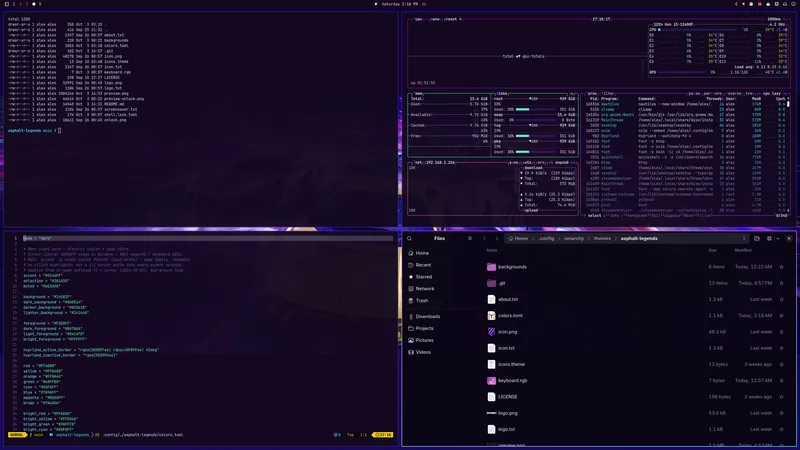Select the about.txt file icon

[491, 299]
